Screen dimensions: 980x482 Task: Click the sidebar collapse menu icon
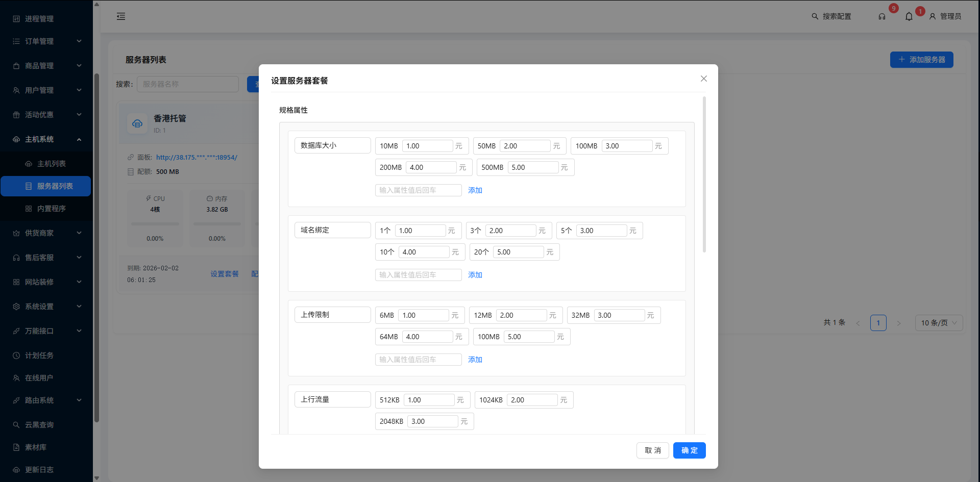121,16
